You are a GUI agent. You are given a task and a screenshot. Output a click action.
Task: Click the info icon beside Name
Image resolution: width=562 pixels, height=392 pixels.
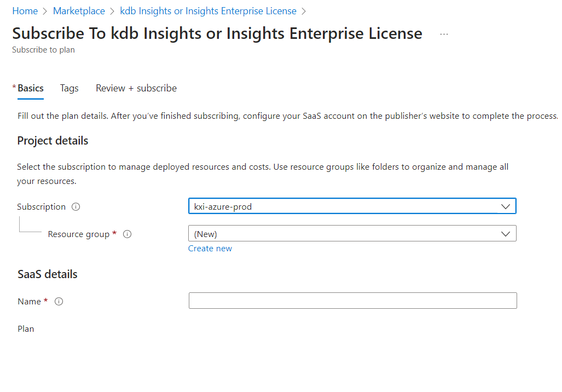pyautogui.click(x=59, y=302)
